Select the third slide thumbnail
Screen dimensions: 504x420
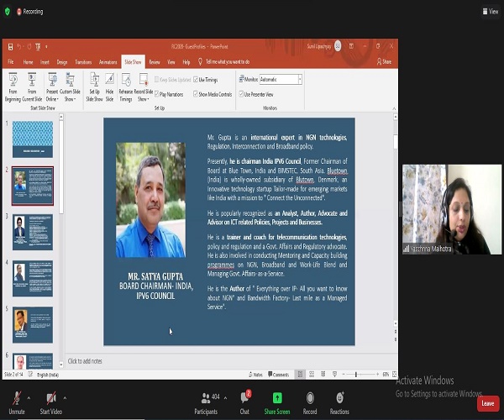coord(32,230)
